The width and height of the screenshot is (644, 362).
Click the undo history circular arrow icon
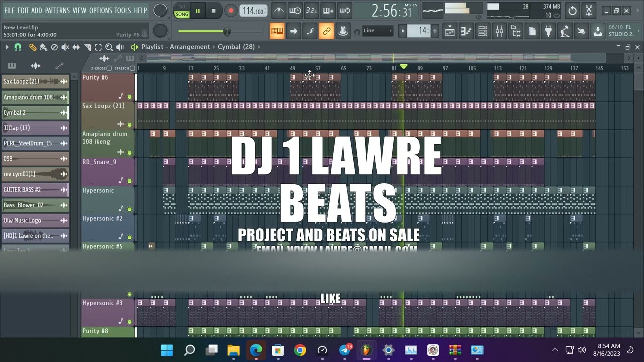[573, 10]
